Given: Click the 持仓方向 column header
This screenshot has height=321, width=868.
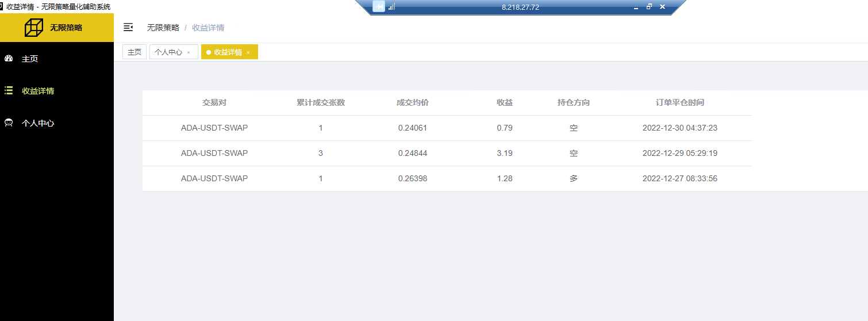Looking at the screenshot, I should click(574, 102).
